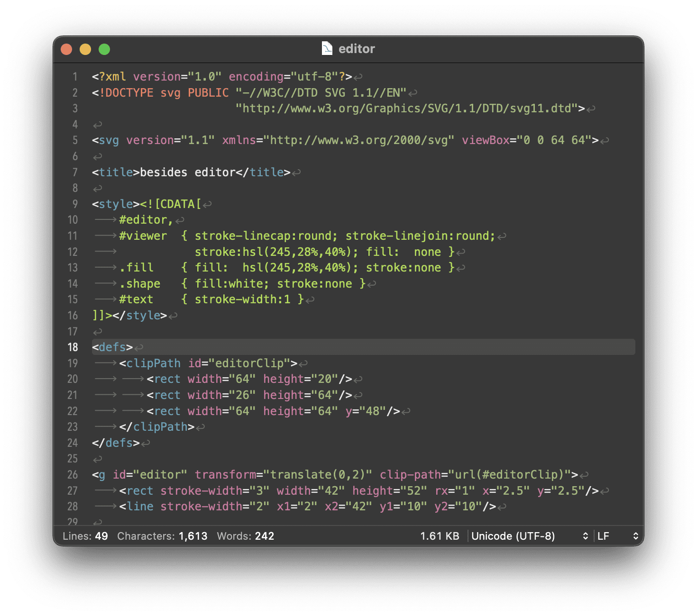Click the y2="10" attribute on line 28
This screenshot has width=697, height=616.
point(458,507)
